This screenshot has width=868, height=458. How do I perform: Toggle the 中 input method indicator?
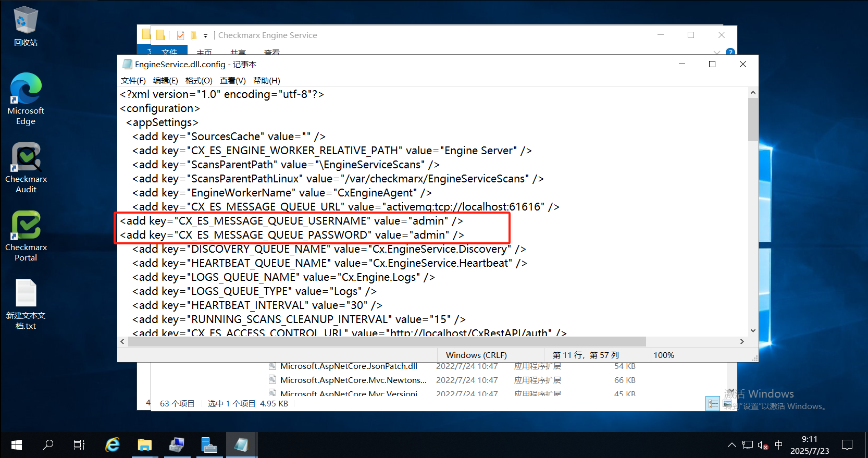(x=778, y=445)
